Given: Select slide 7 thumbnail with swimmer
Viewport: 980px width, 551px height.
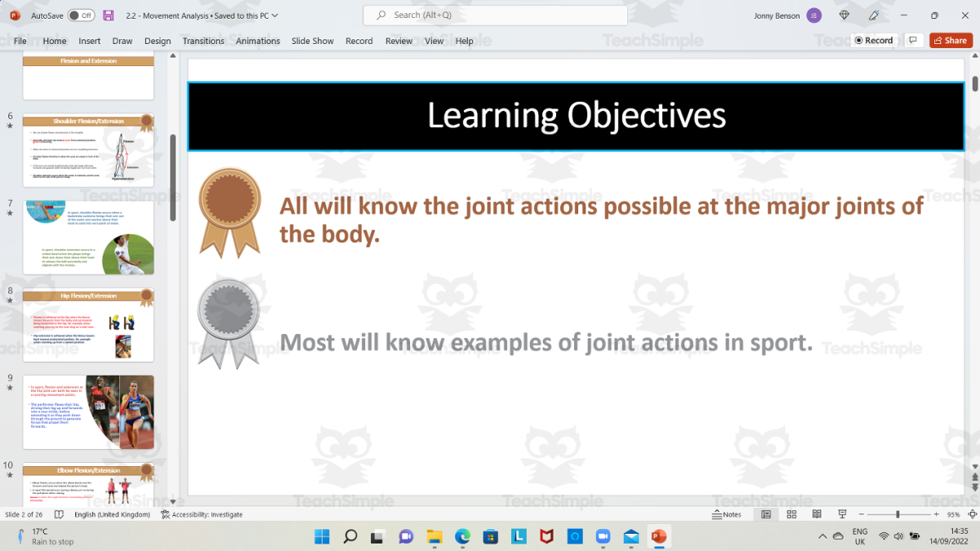Looking at the screenshot, I should point(88,238).
